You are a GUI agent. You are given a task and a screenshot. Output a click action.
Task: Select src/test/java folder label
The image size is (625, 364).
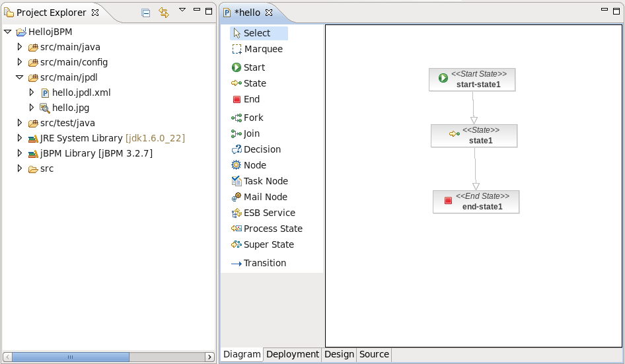pos(67,123)
